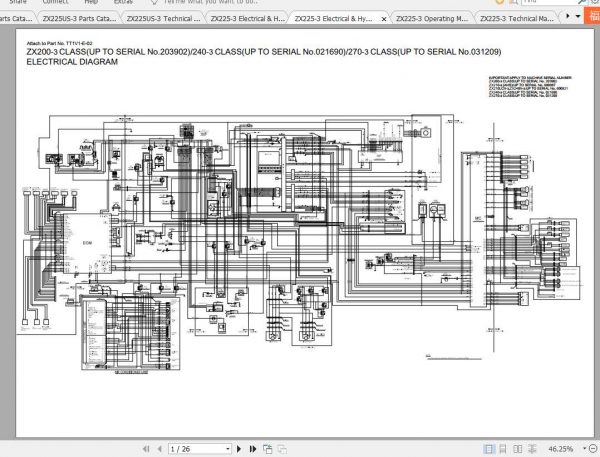Click the 46.25% zoom value
The height and width of the screenshot is (457, 600).
coord(561,449)
